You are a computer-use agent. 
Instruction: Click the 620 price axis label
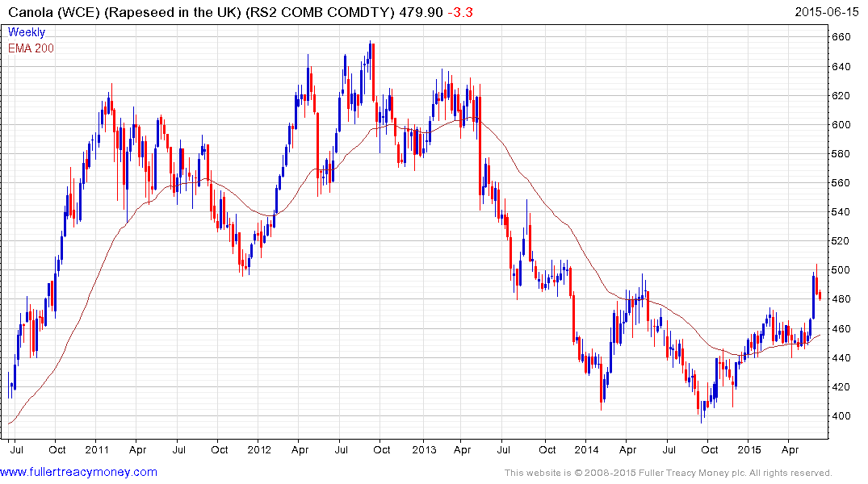(x=841, y=96)
